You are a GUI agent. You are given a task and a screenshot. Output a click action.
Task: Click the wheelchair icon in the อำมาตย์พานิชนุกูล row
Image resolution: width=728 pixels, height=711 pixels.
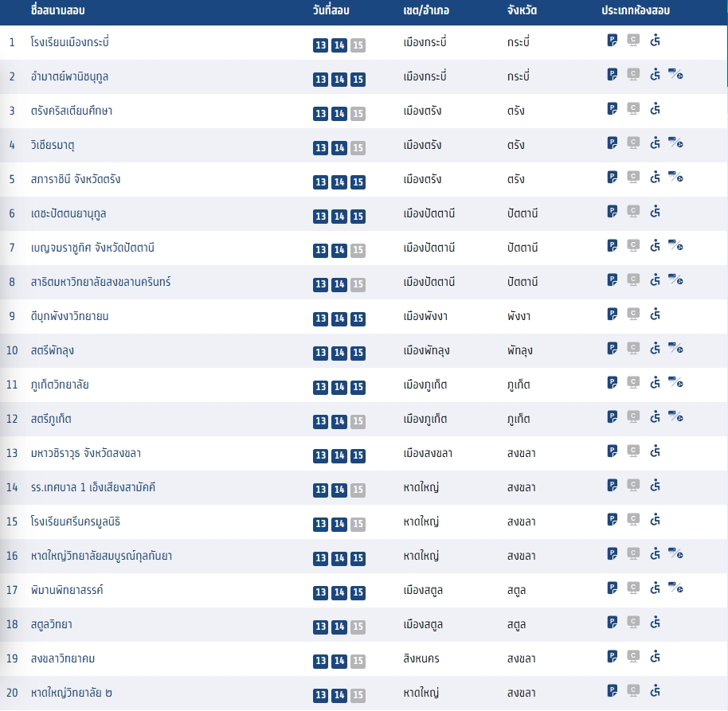655,75
